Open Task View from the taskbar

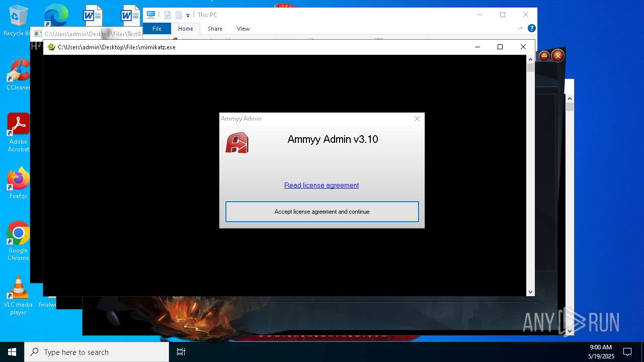(181, 352)
